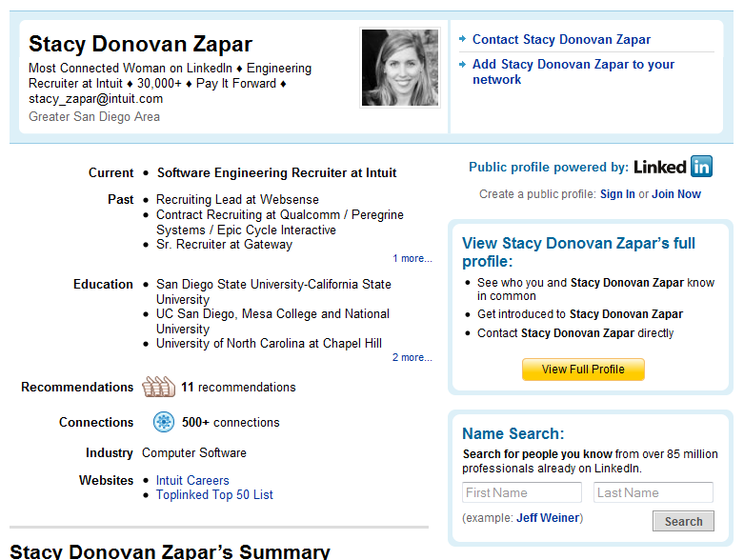Click the Join Now link
The width and height of the screenshot is (744, 560).
pos(676,194)
